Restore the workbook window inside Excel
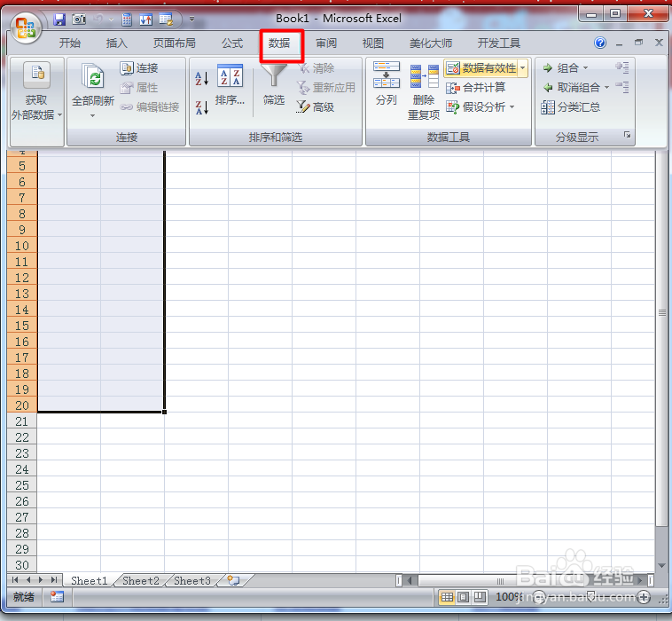The image size is (672, 621). pyautogui.click(x=638, y=43)
